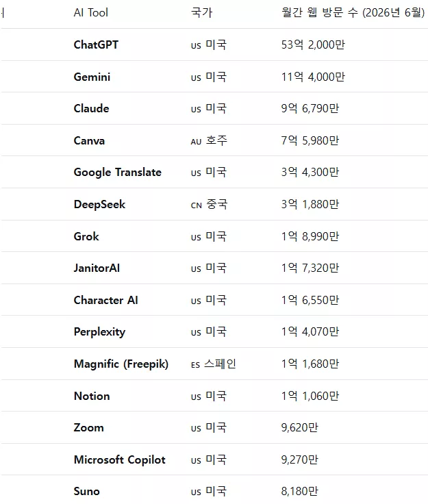Image resolution: width=428 pixels, height=504 pixels.
Task: Select Notion in the table
Action: 92,396
